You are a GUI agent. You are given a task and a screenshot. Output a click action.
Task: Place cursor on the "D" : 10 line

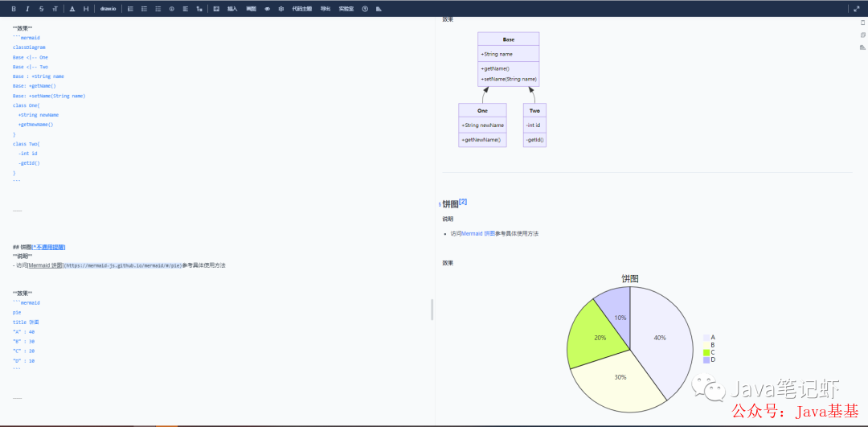(24, 360)
